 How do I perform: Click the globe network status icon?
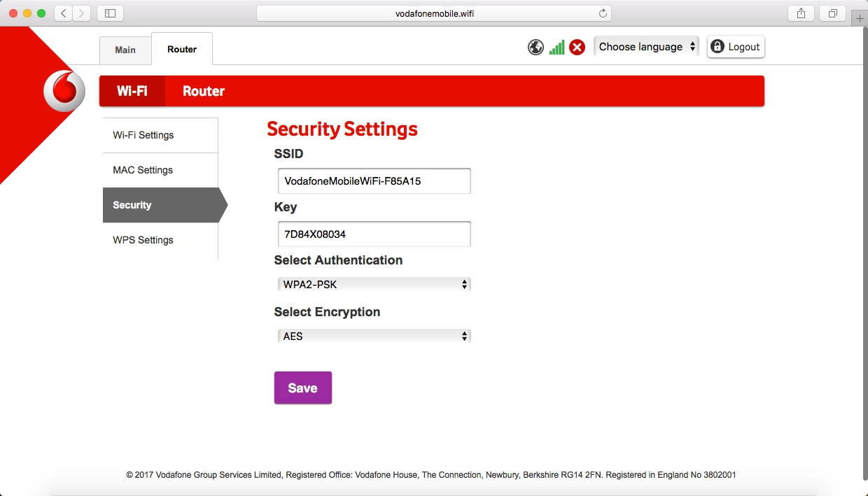pos(535,48)
